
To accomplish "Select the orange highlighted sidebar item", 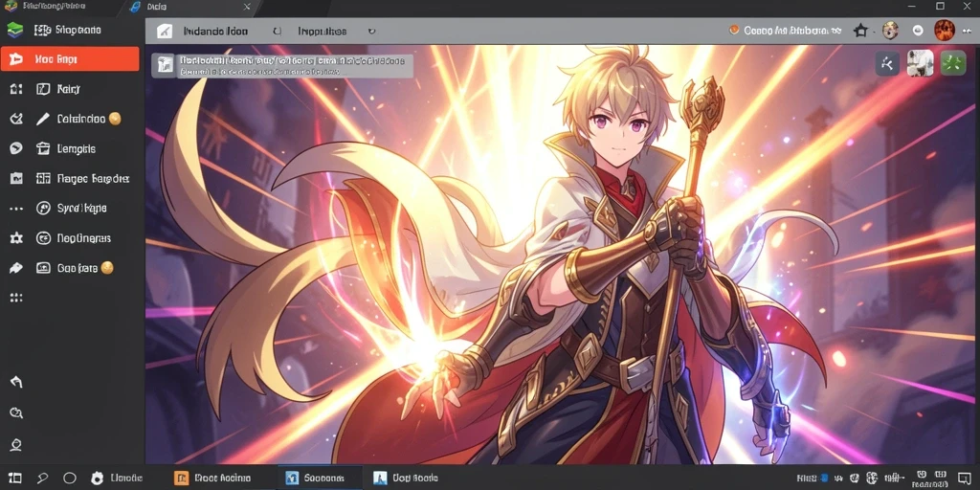I will click(x=70, y=58).
